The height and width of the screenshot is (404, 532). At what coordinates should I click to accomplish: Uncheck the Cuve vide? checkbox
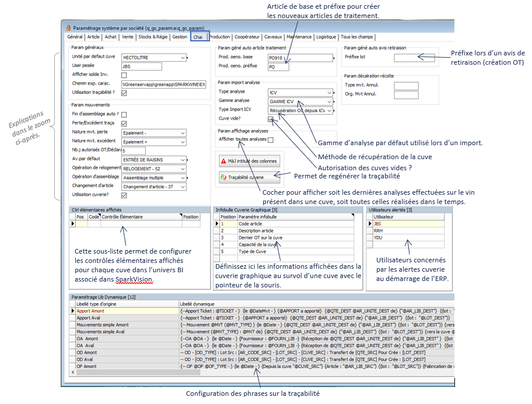[271, 120]
